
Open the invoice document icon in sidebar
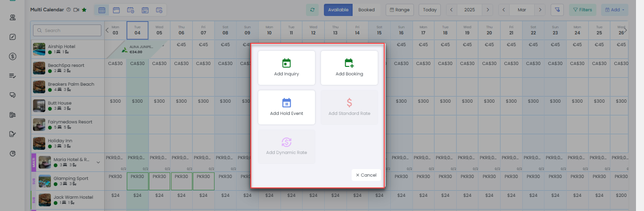coord(13,114)
